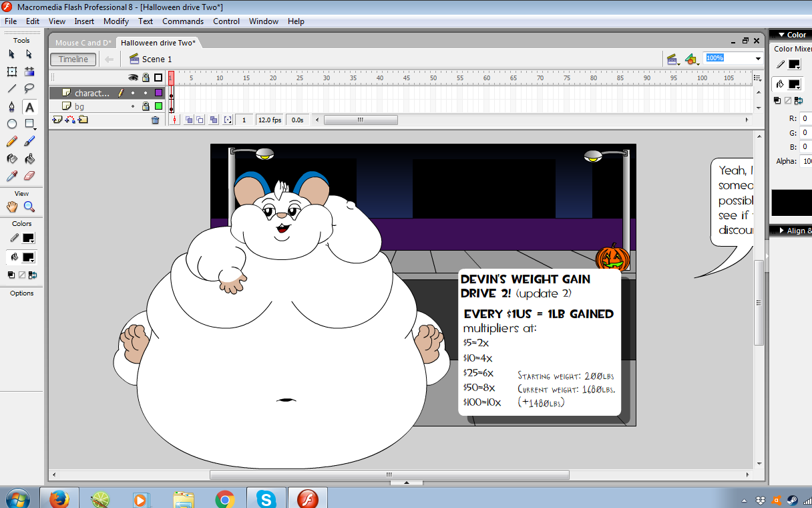This screenshot has width=812, height=508.
Task: Expand the Align panel
Action: [x=781, y=231]
